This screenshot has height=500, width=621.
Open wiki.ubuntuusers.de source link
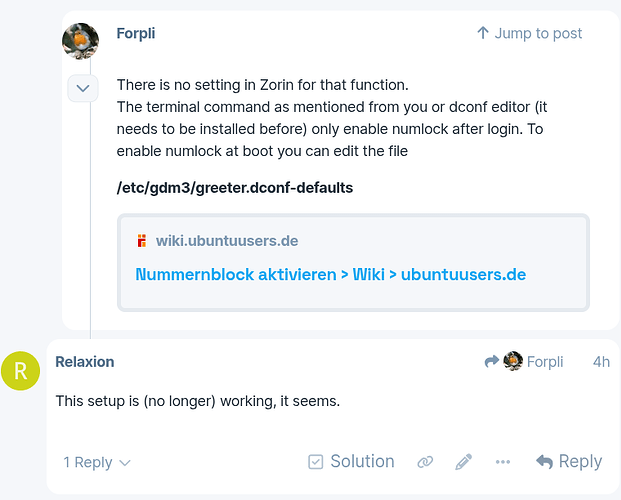pyautogui.click(x=227, y=241)
